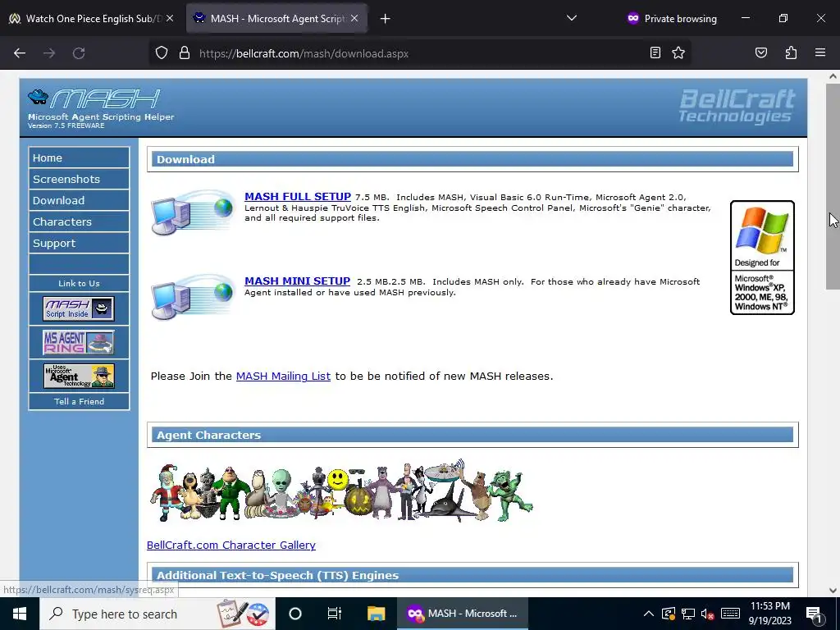Viewport: 840px width, 630px height.
Task: Open Download in the sidebar menu
Action: [x=79, y=200]
